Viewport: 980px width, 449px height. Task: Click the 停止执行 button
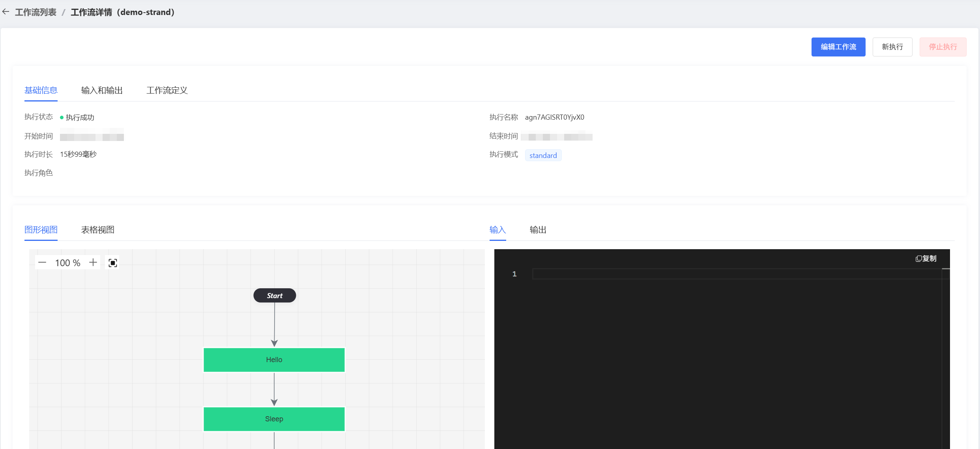tap(943, 47)
